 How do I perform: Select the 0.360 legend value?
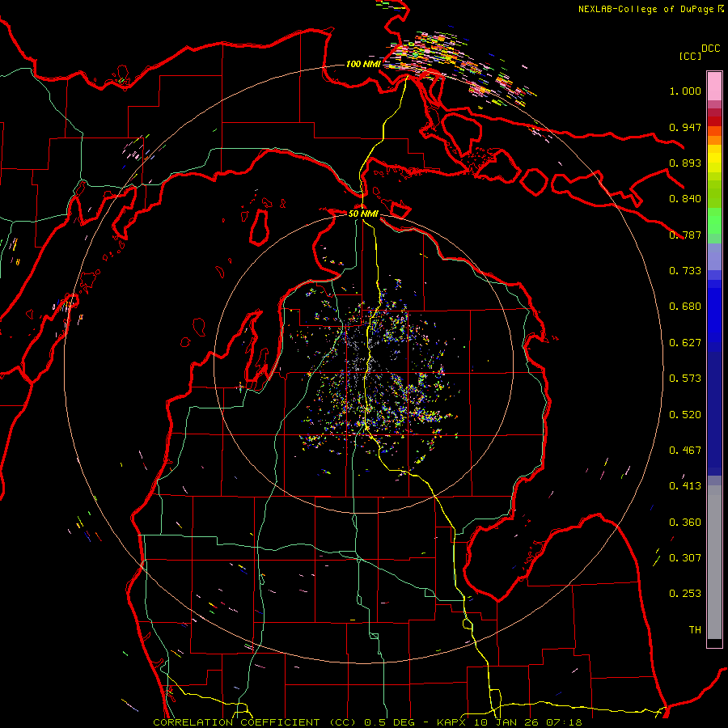tap(685, 523)
